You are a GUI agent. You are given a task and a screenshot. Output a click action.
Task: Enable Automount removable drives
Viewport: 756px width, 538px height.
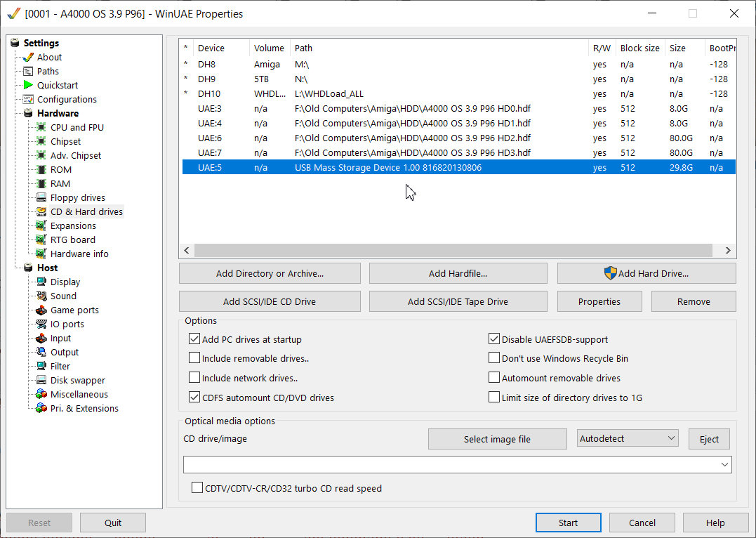(x=493, y=378)
